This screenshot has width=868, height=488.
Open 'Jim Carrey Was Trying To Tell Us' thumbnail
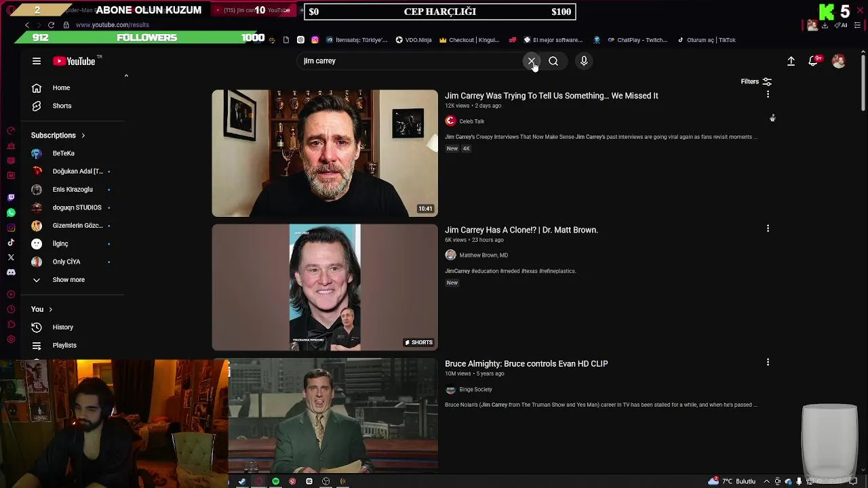tap(325, 153)
